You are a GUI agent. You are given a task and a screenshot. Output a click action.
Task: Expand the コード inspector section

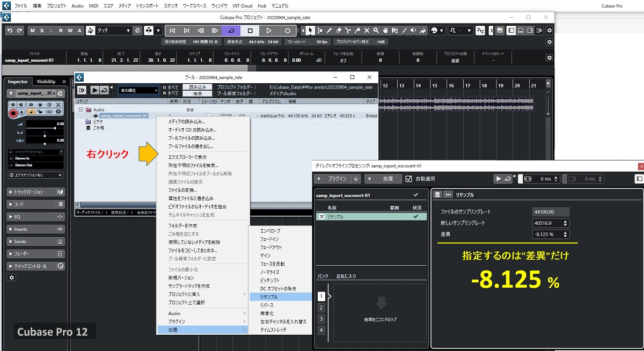click(x=36, y=204)
